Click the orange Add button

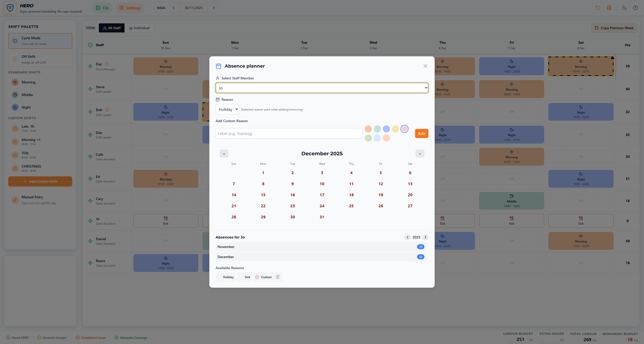click(x=421, y=133)
